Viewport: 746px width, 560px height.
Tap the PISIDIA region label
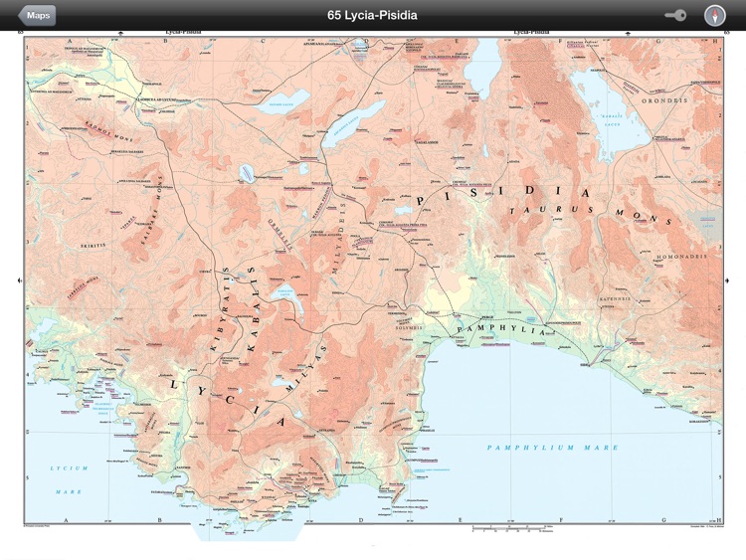tap(503, 196)
